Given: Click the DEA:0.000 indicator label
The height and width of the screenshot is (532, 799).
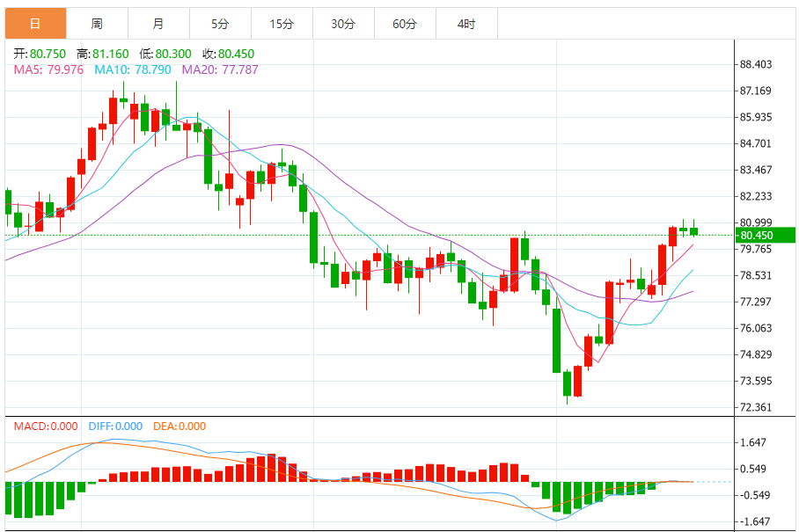Looking at the screenshot, I should (x=180, y=426).
